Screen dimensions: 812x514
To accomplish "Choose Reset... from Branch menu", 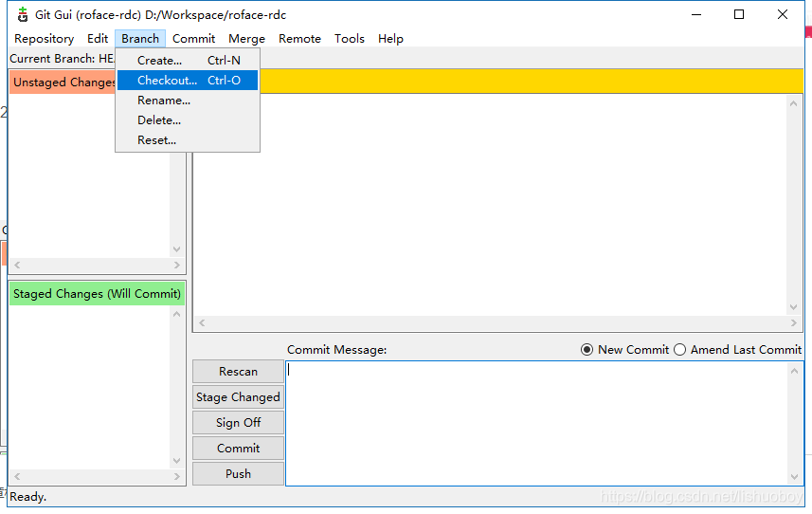I will tap(188, 140).
